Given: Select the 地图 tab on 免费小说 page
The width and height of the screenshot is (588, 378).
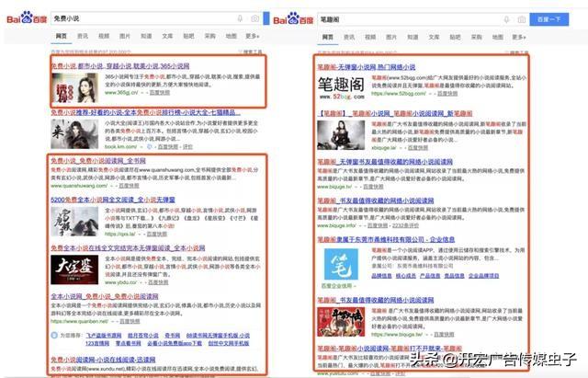Looking at the screenshot, I should [231, 36].
